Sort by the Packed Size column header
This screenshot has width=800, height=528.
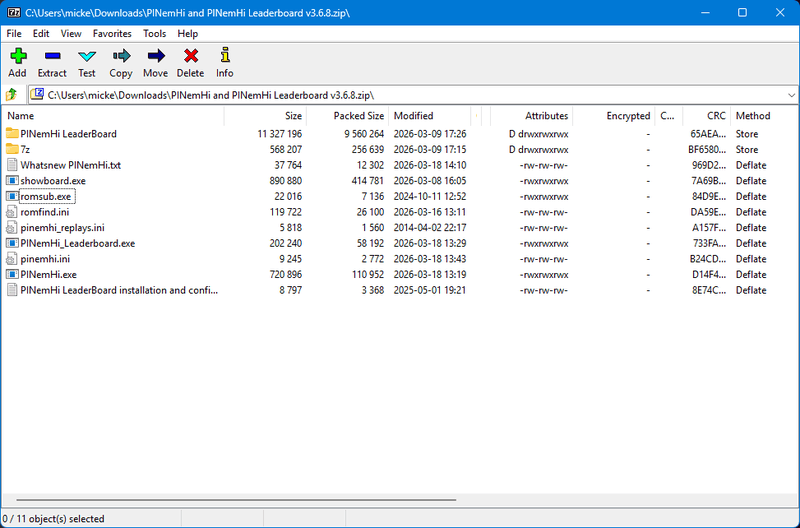pos(347,116)
